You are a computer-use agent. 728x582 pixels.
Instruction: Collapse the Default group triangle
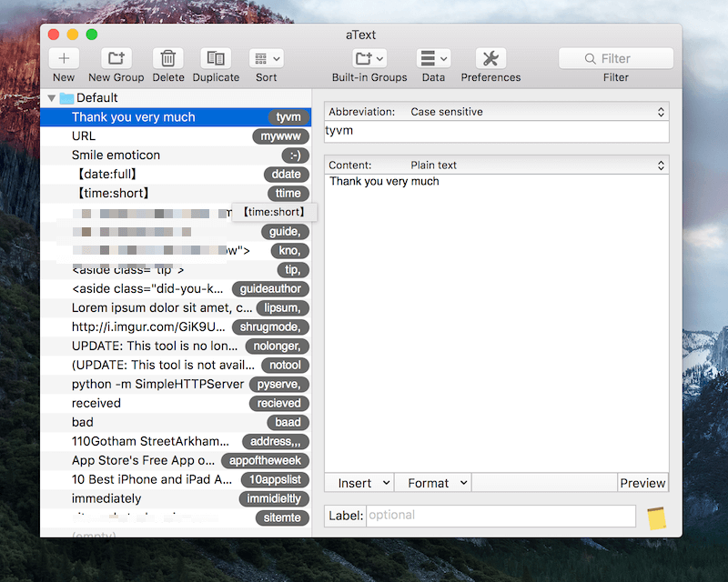(52, 98)
